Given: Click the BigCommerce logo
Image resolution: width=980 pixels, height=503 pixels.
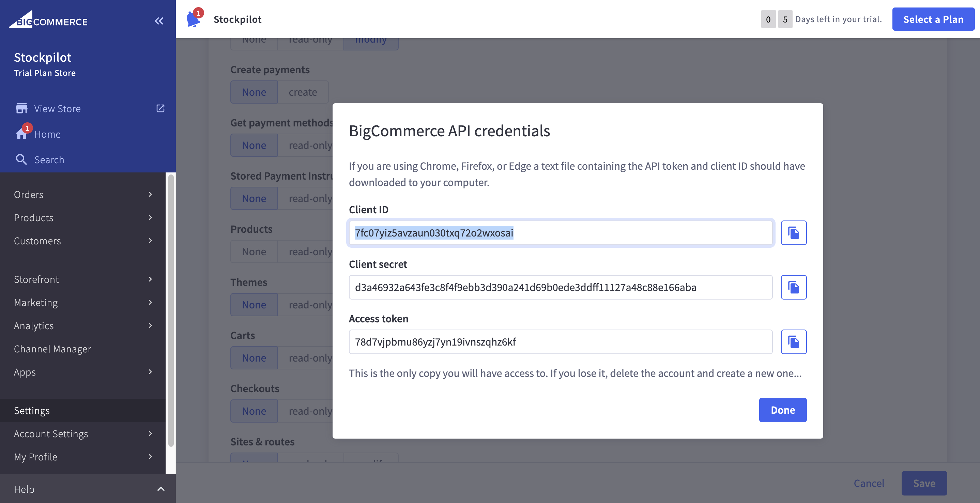Looking at the screenshot, I should (48, 20).
